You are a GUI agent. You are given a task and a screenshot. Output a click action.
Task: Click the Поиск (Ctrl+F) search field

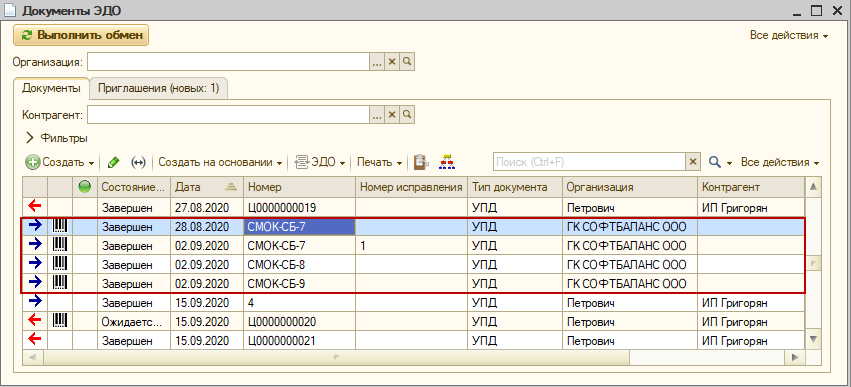[x=589, y=162]
